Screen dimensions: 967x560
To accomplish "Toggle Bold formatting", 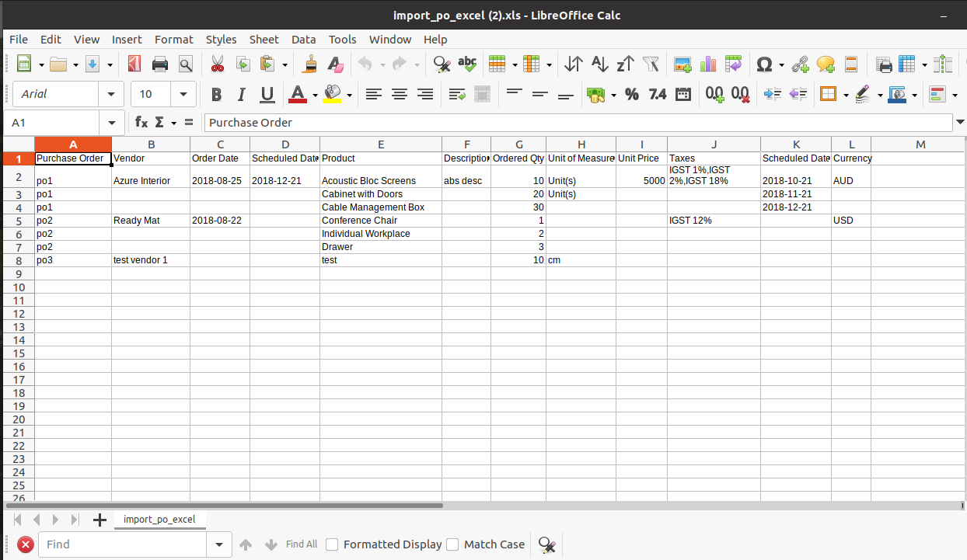I will tap(216, 94).
